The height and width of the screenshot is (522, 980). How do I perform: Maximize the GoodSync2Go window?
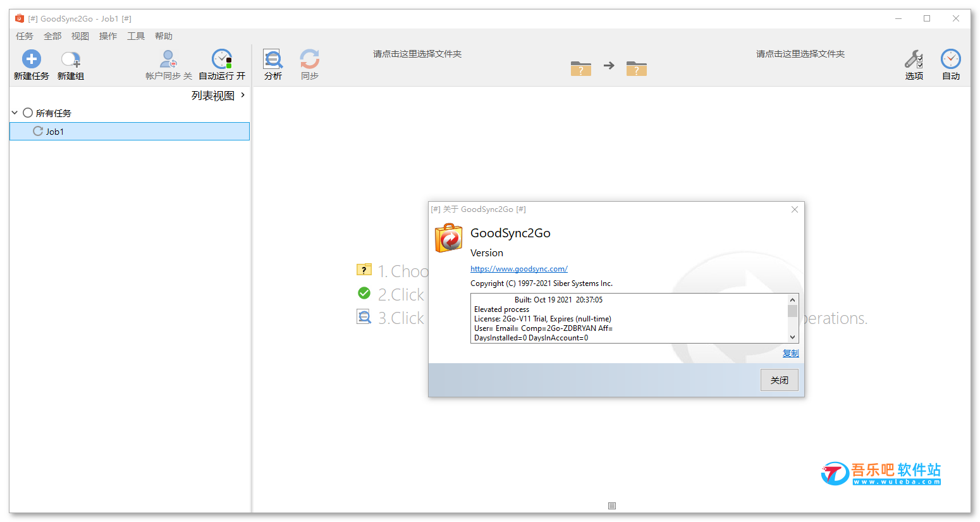(x=927, y=18)
